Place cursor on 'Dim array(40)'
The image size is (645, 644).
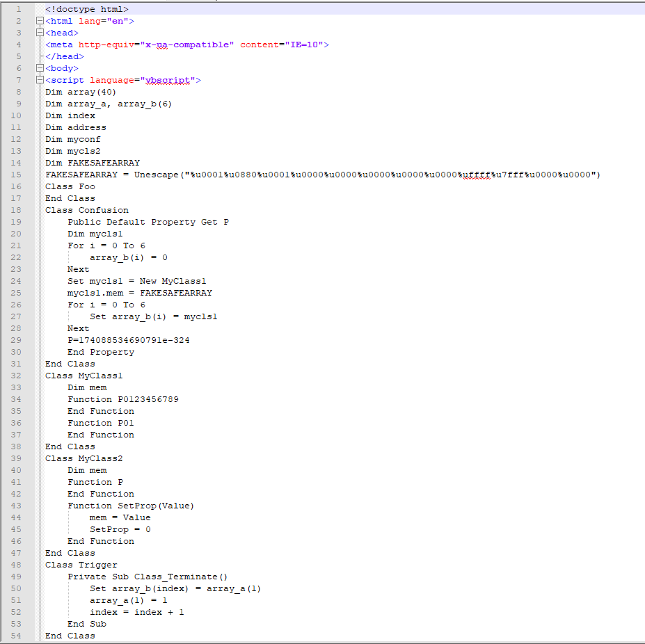tap(81, 92)
